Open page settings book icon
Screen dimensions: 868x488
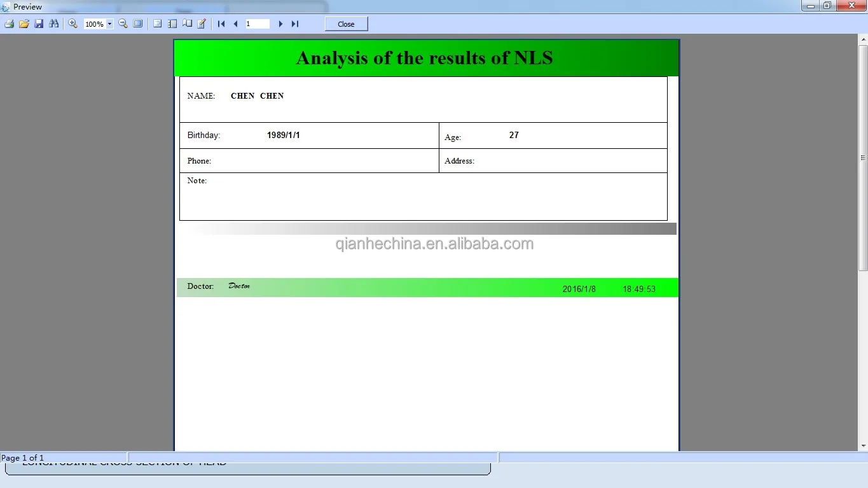point(187,24)
